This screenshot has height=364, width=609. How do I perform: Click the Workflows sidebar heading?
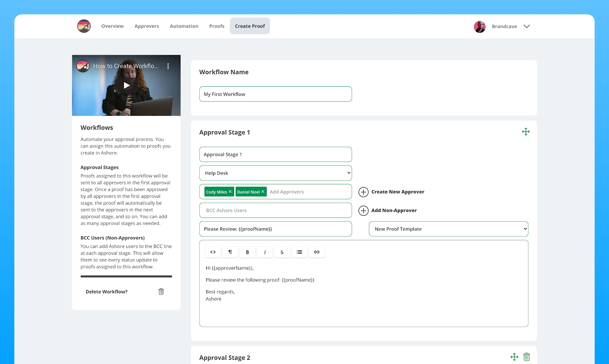[97, 128]
